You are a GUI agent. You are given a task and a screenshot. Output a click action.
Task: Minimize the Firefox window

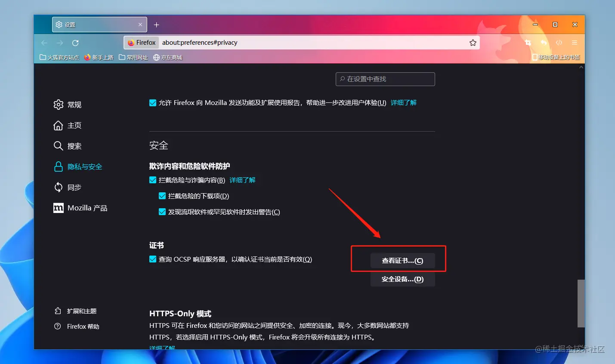pyautogui.click(x=535, y=25)
